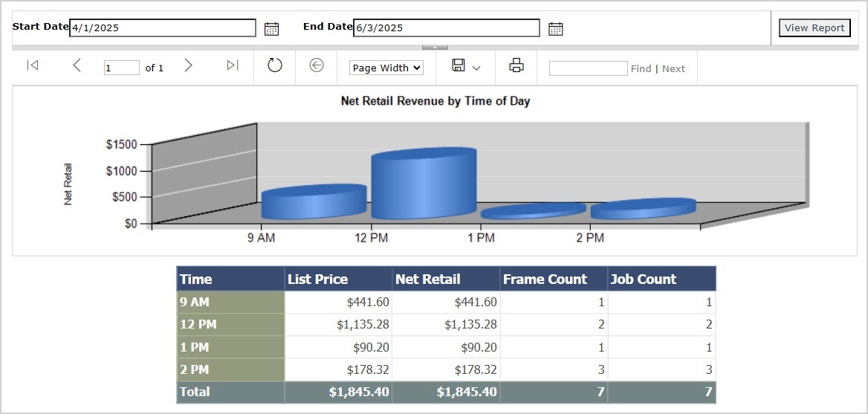The width and height of the screenshot is (868, 414).
Task: Refresh the report
Action: [x=274, y=65]
